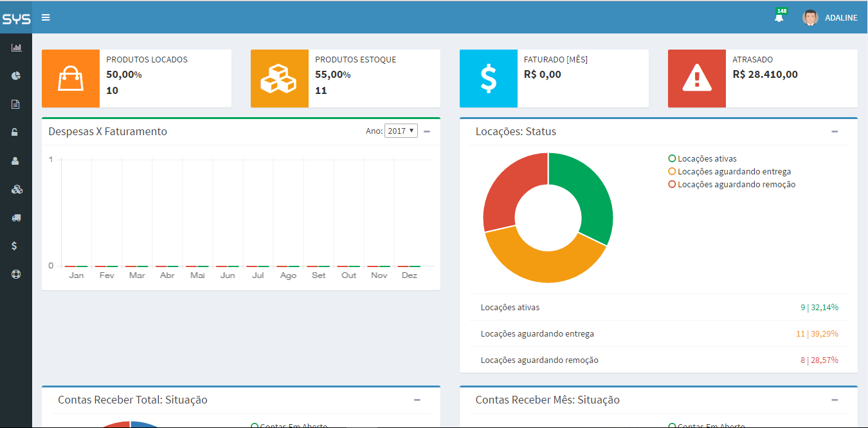Click the R$ 0,00 billed amount

[x=543, y=74]
